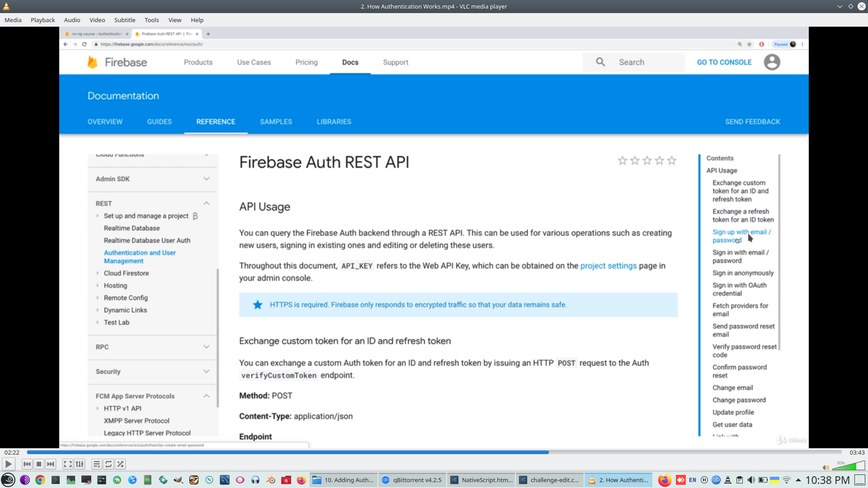The height and width of the screenshot is (488, 868).
Task: Stop video playback
Action: tap(39, 464)
